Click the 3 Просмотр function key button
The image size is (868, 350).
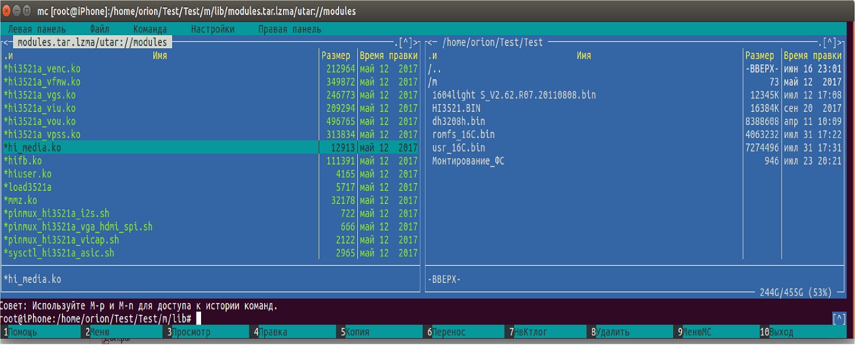(x=191, y=332)
